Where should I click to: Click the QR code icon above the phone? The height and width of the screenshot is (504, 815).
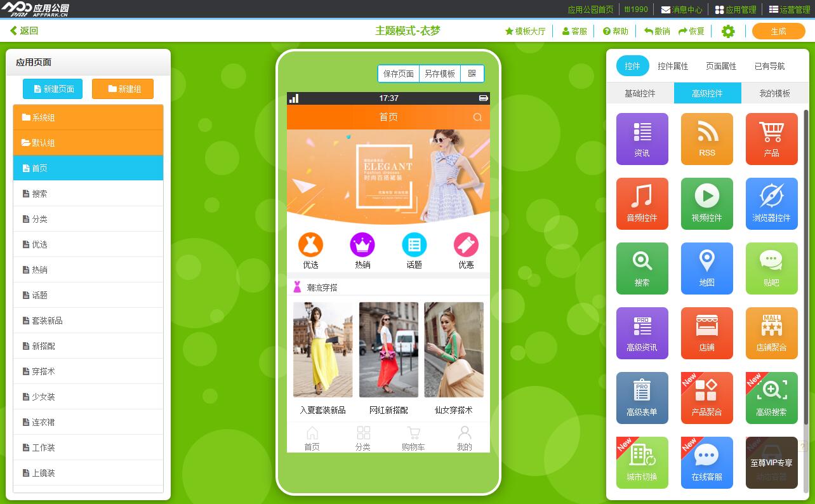(x=472, y=74)
